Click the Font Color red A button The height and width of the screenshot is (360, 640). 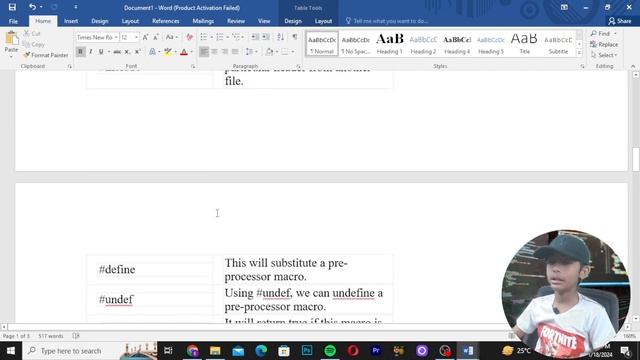pos(184,52)
